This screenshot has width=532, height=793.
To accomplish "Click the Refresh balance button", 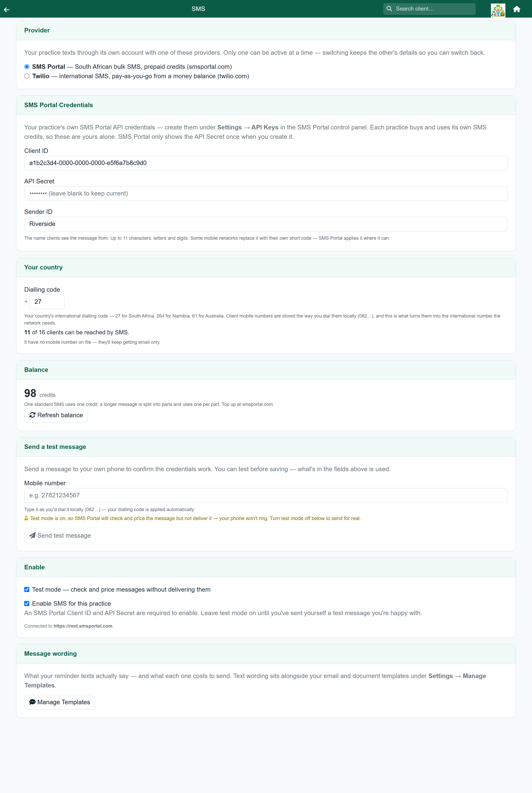I will coord(56,415).
